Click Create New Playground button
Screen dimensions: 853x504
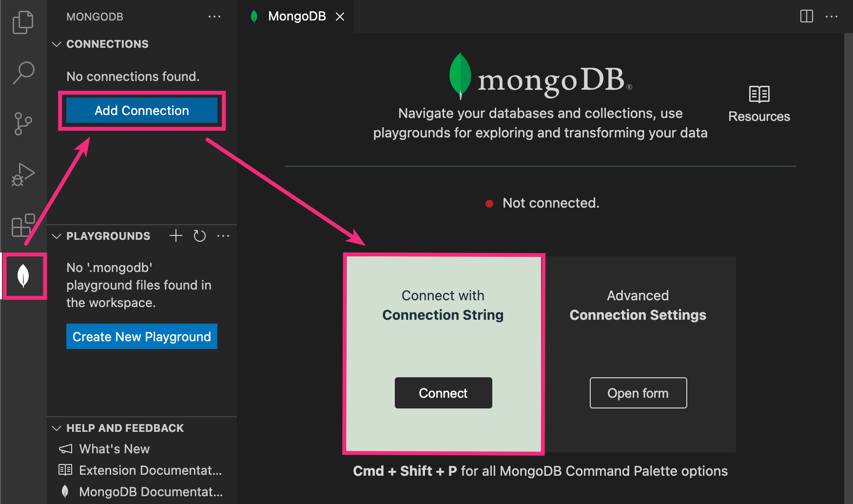[x=142, y=336]
